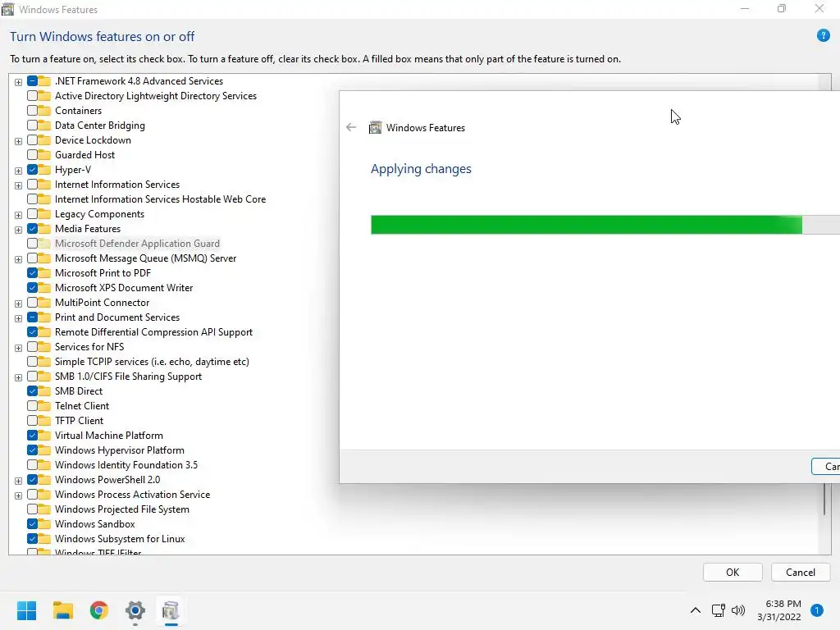The width and height of the screenshot is (840, 630).
Task: Expand Media Features node
Action: [x=18, y=230]
